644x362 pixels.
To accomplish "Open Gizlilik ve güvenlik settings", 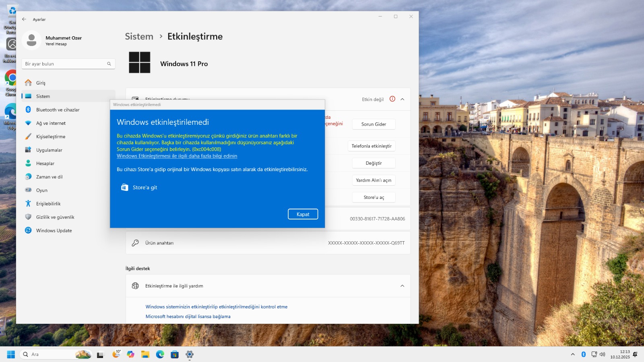I will click(68, 217).
